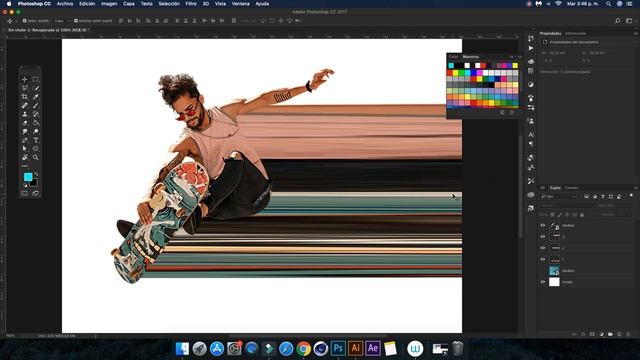Pick the cyan swatch in Muestras panel

click(451, 65)
